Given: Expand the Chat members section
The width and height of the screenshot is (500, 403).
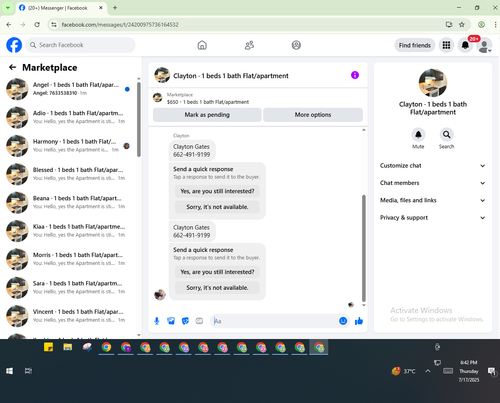Looking at the screenshot, I should tap(433, 183).
